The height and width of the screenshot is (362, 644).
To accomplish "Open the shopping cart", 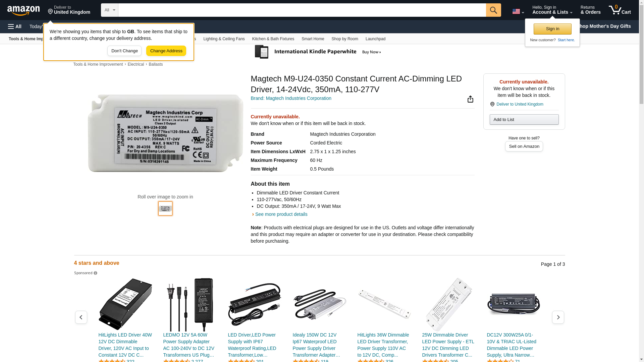I will coord(620,10).
